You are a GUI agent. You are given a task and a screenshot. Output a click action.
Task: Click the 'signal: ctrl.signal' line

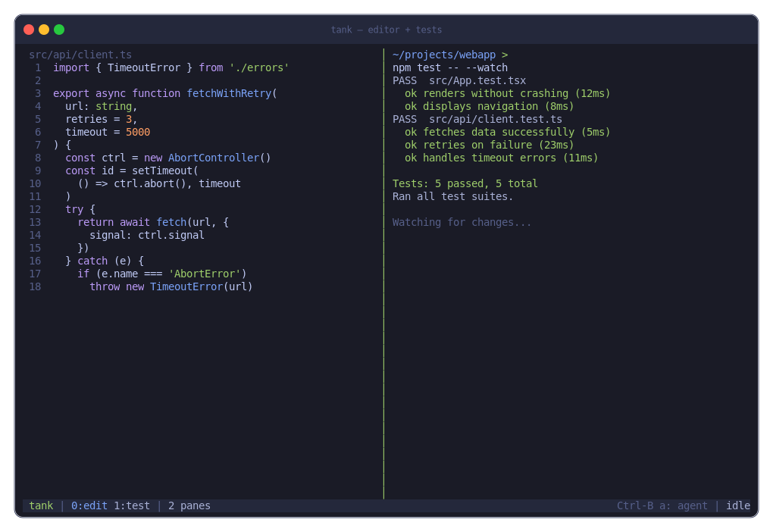pyautogui.click(x=147, y=235)
